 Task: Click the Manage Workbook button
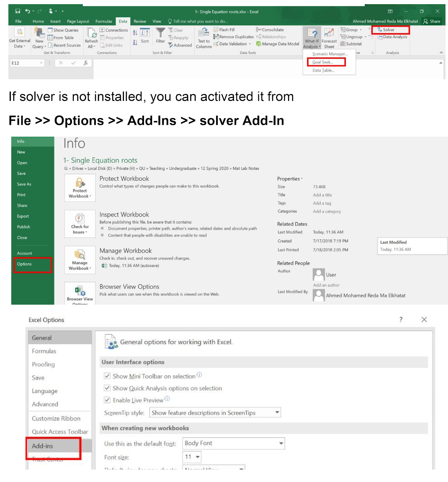click(x=80, y=260)
